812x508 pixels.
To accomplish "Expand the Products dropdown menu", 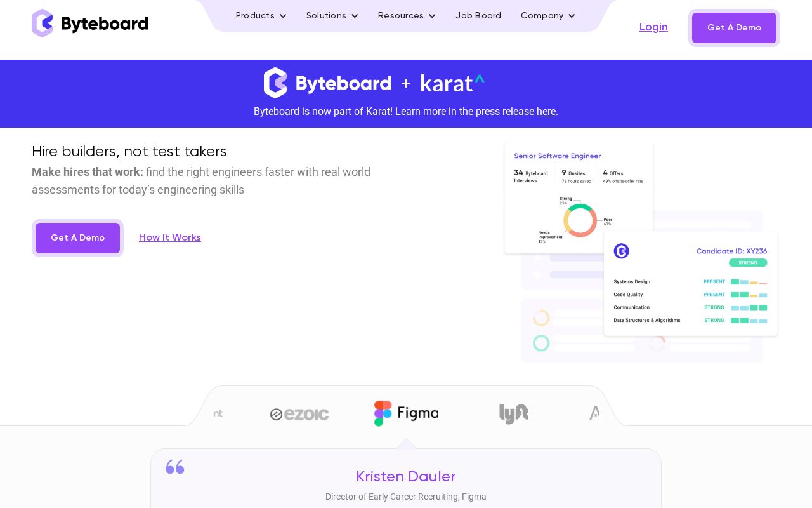I will click(261, 16).
